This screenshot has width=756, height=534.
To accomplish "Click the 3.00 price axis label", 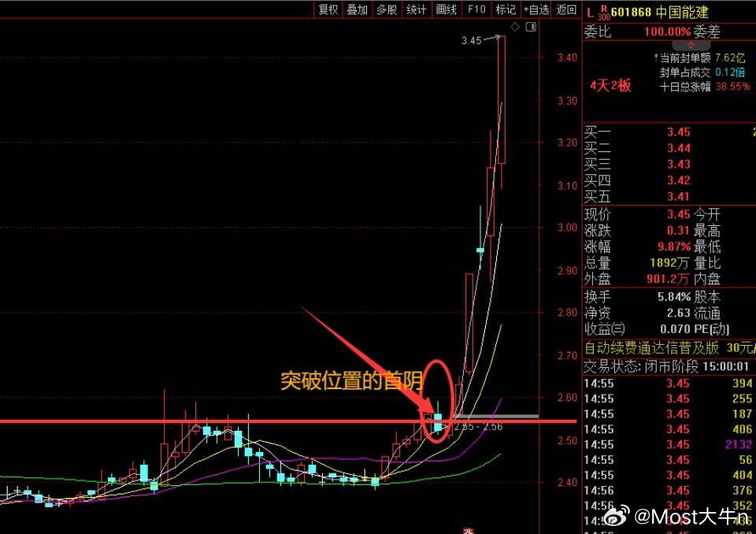I will tap(568, 228).
